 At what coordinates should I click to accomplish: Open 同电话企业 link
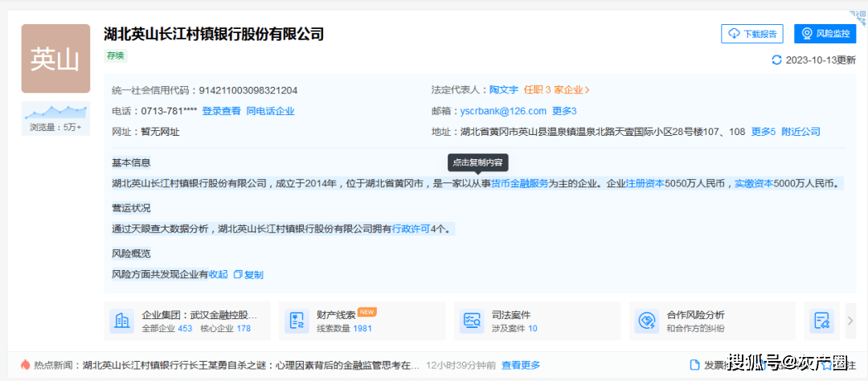pyautogui.click(x=270, y=111)
